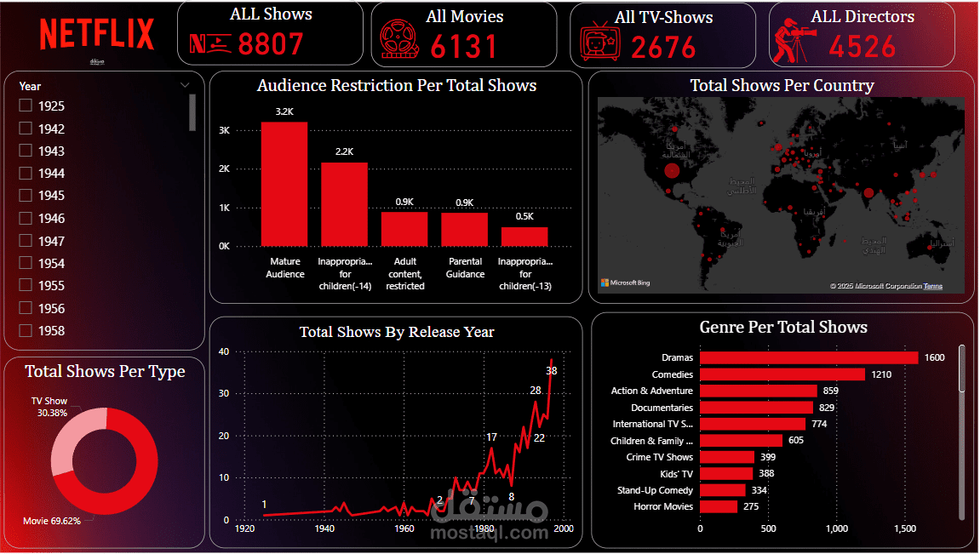Select the Inappropriate for children(-14) bar
This screenshot has width=980, height=554.
pyautogui.click(x=344, y=205)
